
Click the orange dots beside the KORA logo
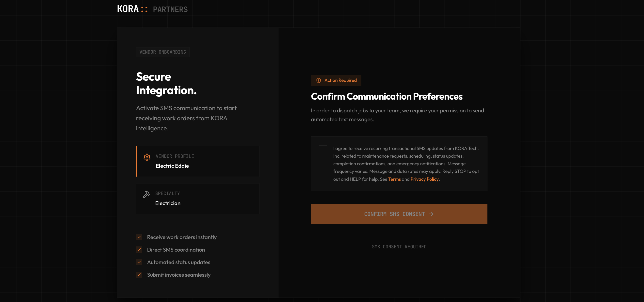pyautogui.click(x=144, y=10)
